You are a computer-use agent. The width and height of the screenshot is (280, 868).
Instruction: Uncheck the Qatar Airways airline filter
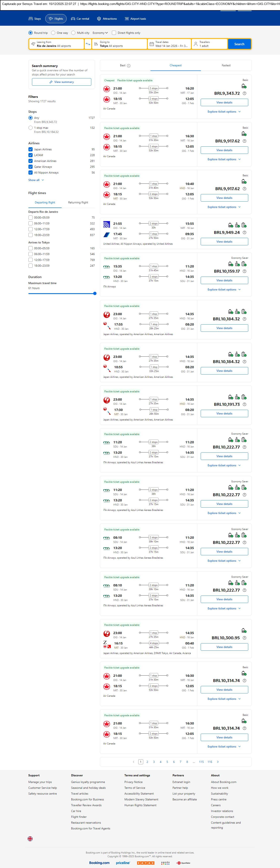point(30,167)
